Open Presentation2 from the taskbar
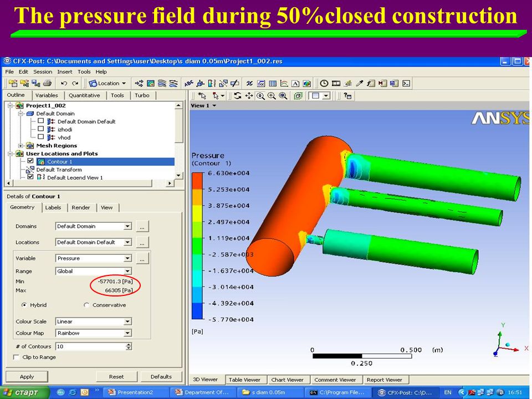This screenshot has height=399, width=532. 136,392
